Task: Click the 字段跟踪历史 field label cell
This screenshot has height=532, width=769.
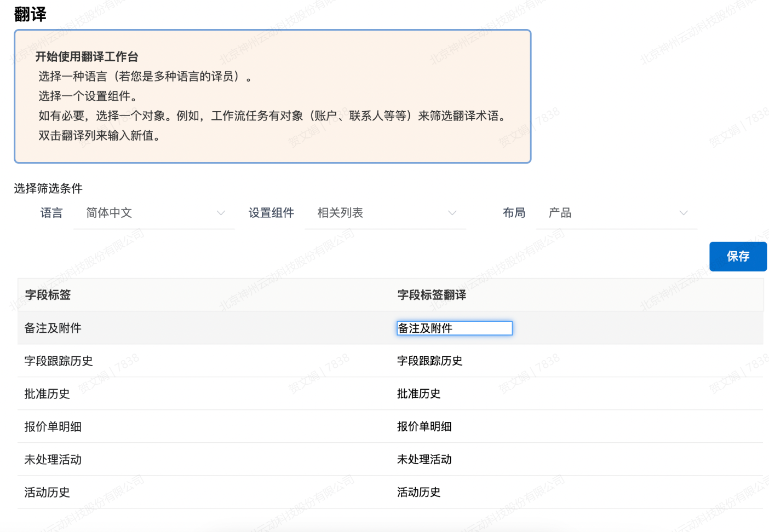Action: (x=58, y=361)
